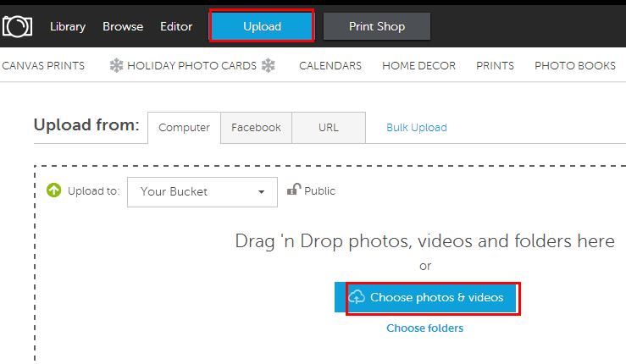Click the Choose folders link

424,328
